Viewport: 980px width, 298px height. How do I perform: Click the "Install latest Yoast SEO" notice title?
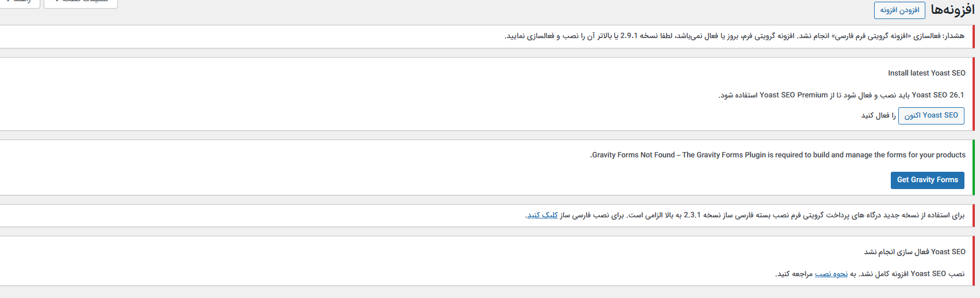point(926,73)
